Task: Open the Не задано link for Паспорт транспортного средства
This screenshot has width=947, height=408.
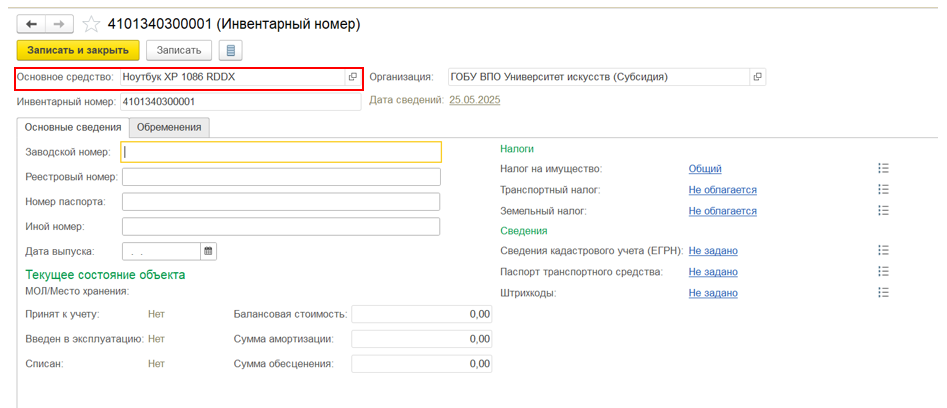Action: 713,272
